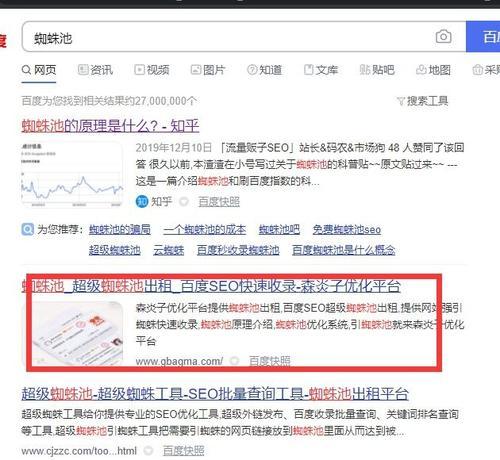Open recommended search 百度秒收录蜘蛛池
Image resolution: width=500 pixels, height=460 pixels.
pos(238,250)
